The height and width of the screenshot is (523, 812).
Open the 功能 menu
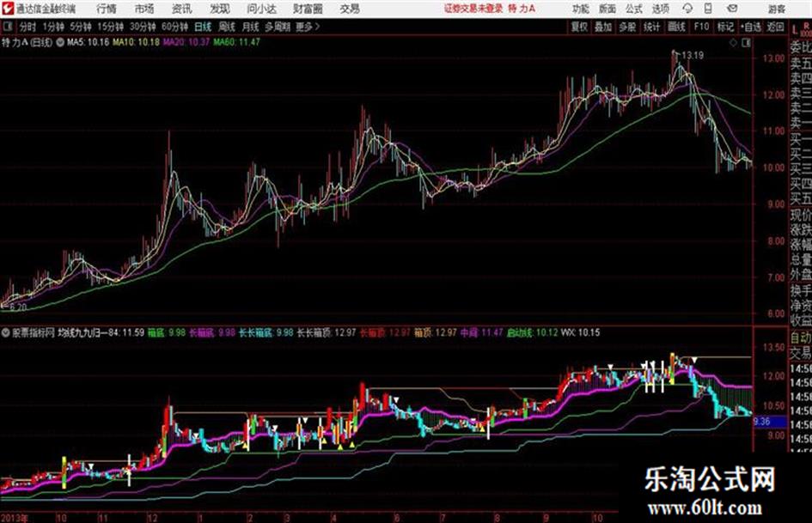[x=581, y=9]
